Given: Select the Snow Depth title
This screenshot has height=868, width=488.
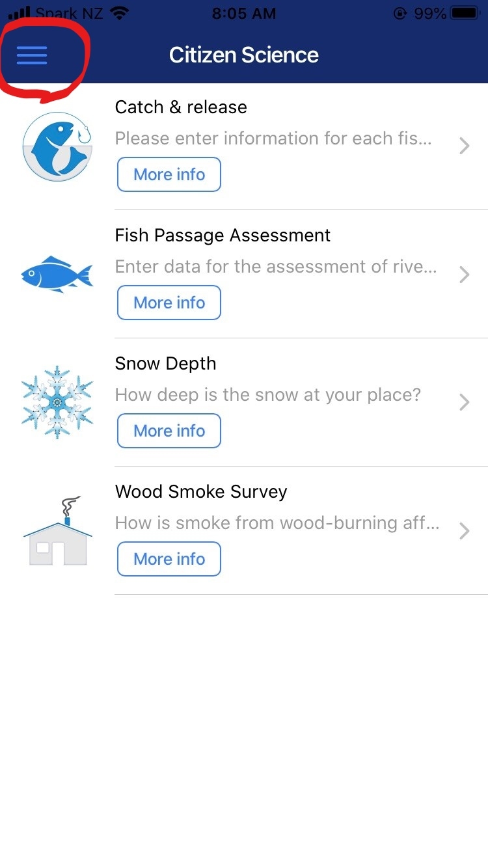Looking at the screenshot, I should tap(165, 364).
